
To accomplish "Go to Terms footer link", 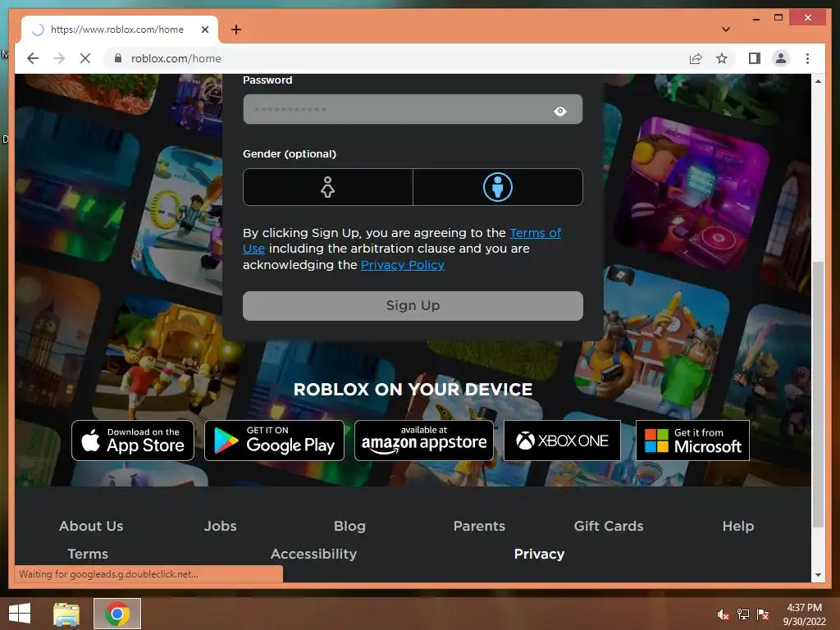I will [x=88, y=554].
